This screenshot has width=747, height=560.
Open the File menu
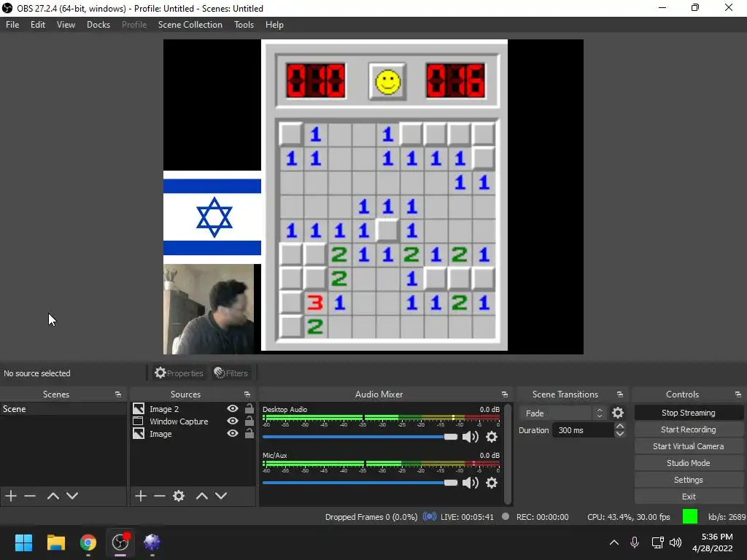[12, 25]
